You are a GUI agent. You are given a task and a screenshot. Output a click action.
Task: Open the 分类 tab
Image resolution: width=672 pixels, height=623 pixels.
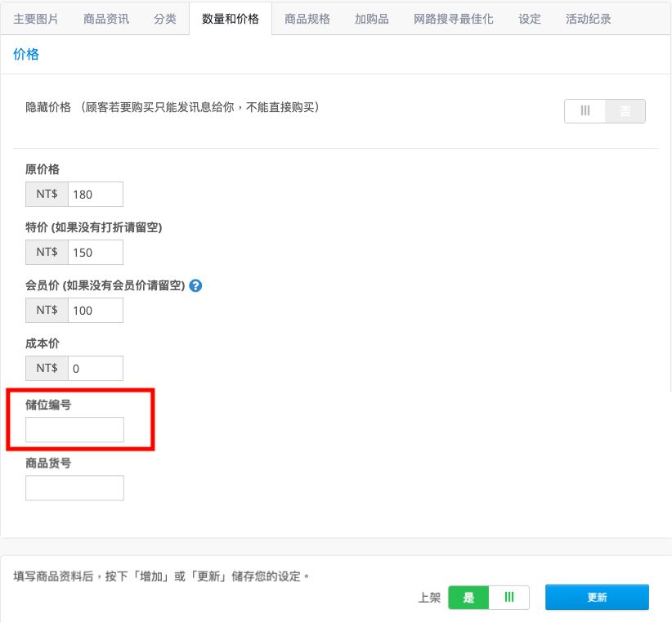click(165, 19)
